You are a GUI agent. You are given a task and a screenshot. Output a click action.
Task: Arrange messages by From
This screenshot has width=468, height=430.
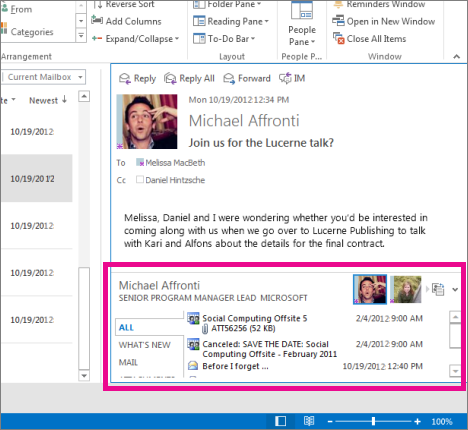point(17,9)
